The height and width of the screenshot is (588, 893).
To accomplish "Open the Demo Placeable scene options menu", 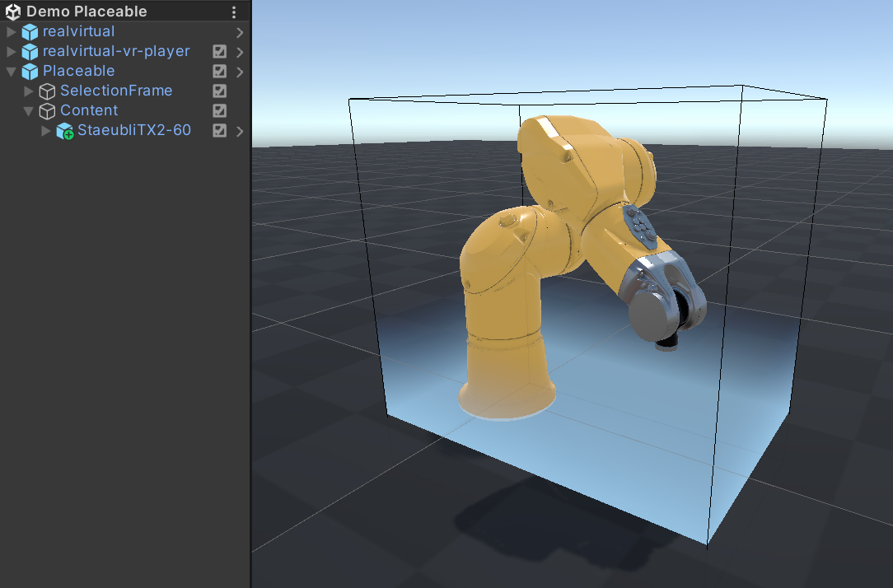I will [234, 12].
